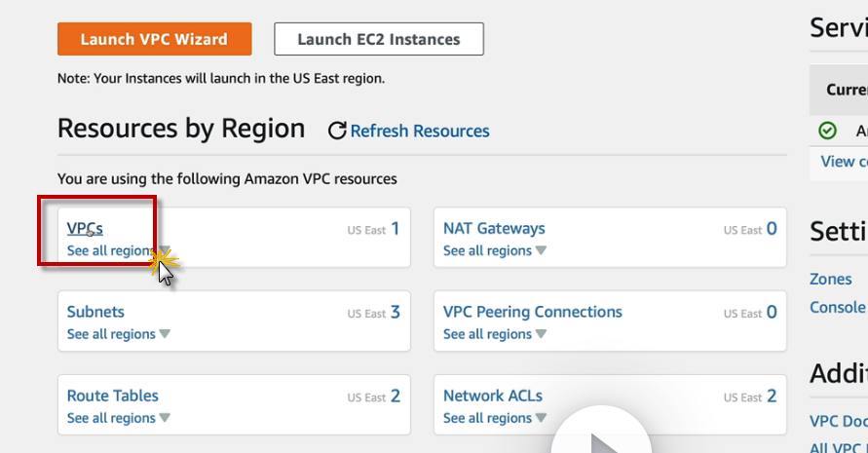Open the VPC Peering Connections link

(532, 312)
